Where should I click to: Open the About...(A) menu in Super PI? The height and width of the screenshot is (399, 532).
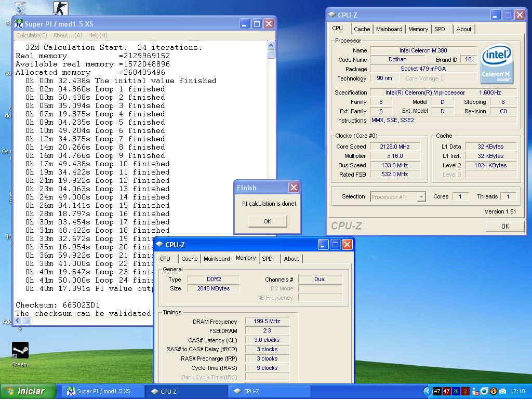tap(68, 35)
